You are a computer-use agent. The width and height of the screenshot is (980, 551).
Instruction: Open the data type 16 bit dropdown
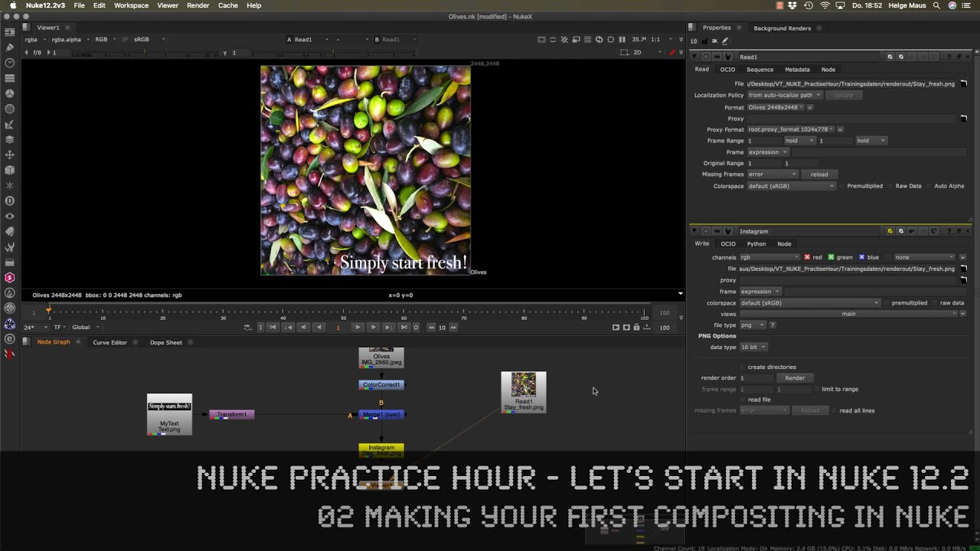click(753, 347)
